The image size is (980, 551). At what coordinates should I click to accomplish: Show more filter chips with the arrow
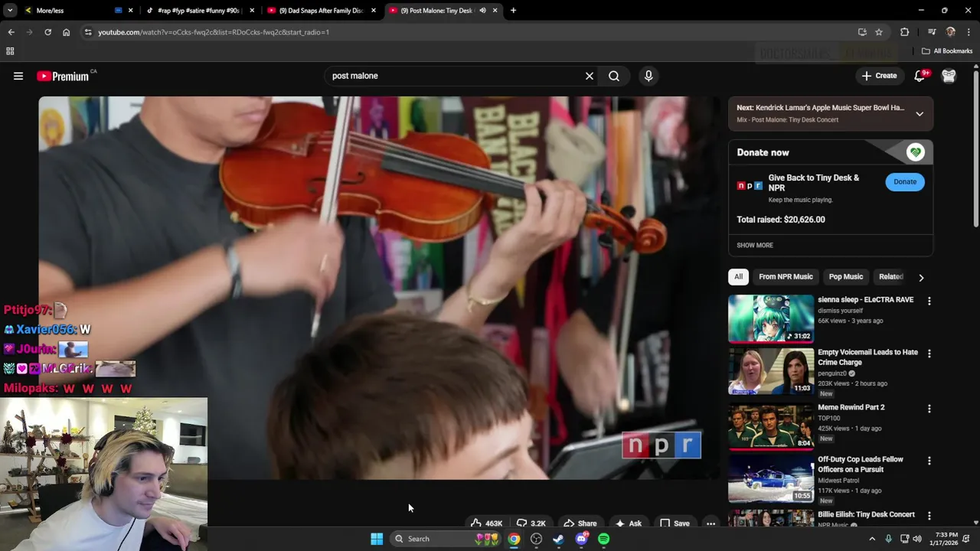(921, 277)
